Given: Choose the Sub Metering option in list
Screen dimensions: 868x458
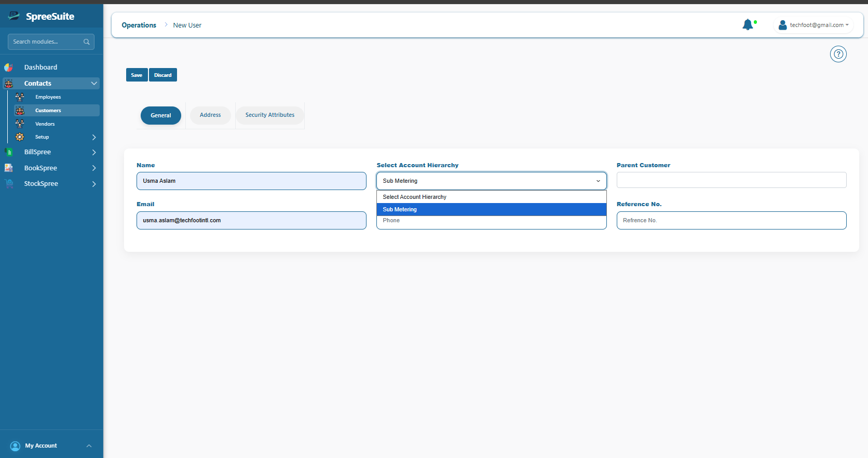Looking at the screenshot, I should tap(491, 209).
